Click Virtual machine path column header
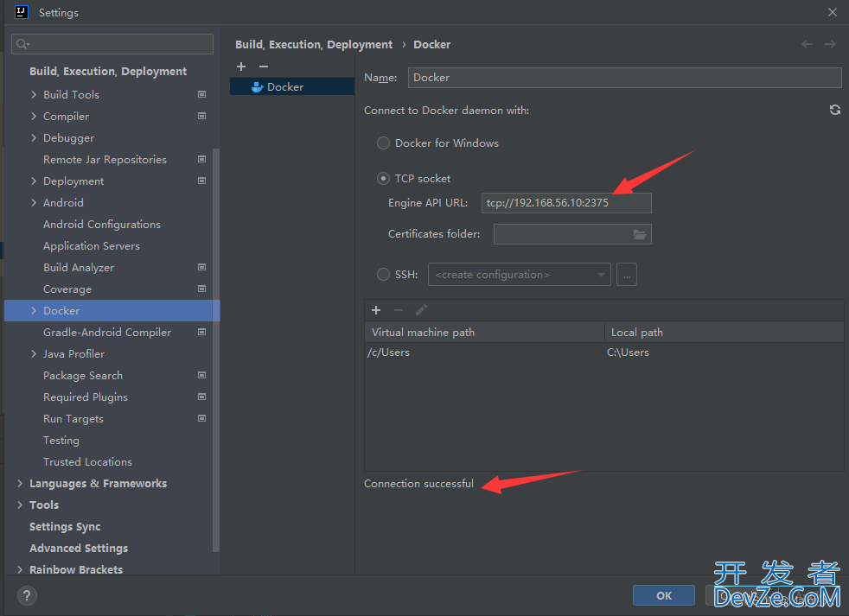 [485, 332]
